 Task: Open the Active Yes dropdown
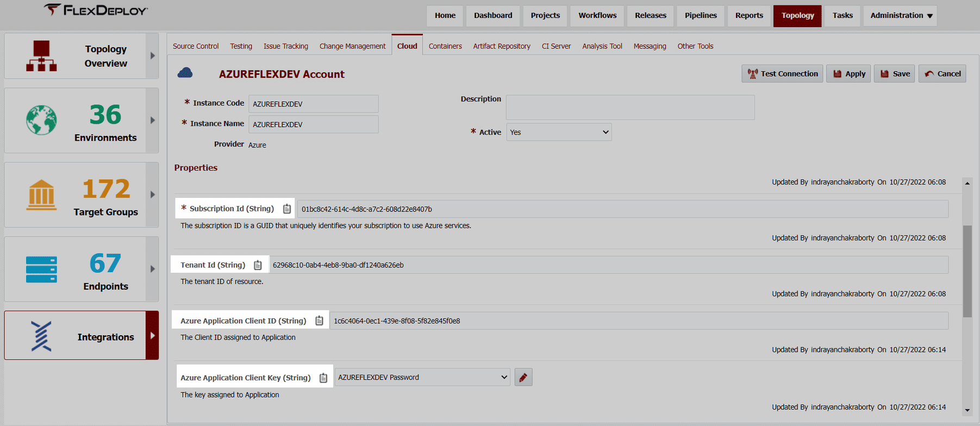[x=559, y=132]
